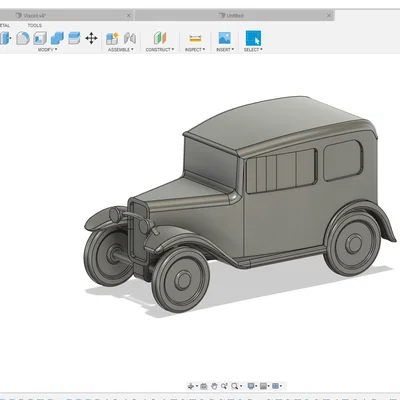Open the MODIFY dropdown menu
Screen dimensions: 400x400
pos(47,50)
